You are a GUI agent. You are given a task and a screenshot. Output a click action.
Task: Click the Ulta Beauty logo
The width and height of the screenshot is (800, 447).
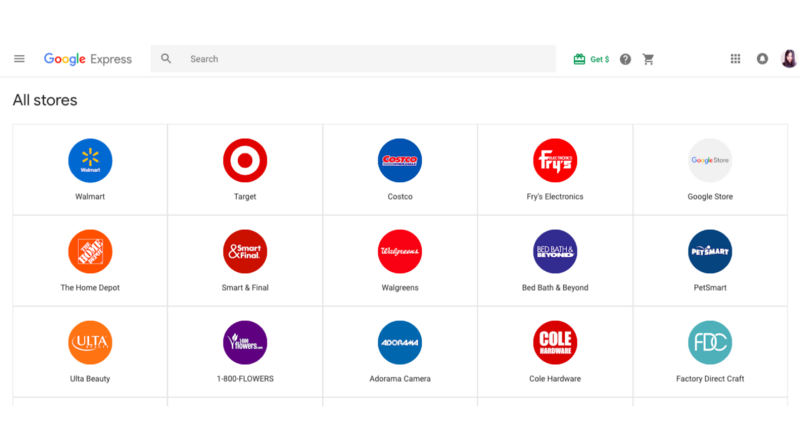click(90, 342)
